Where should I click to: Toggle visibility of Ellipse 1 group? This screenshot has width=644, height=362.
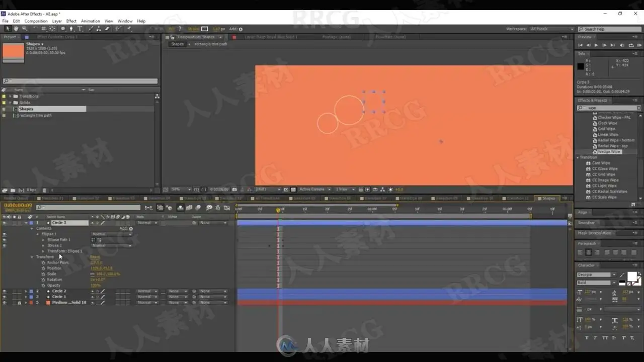(x=5, y=234)
